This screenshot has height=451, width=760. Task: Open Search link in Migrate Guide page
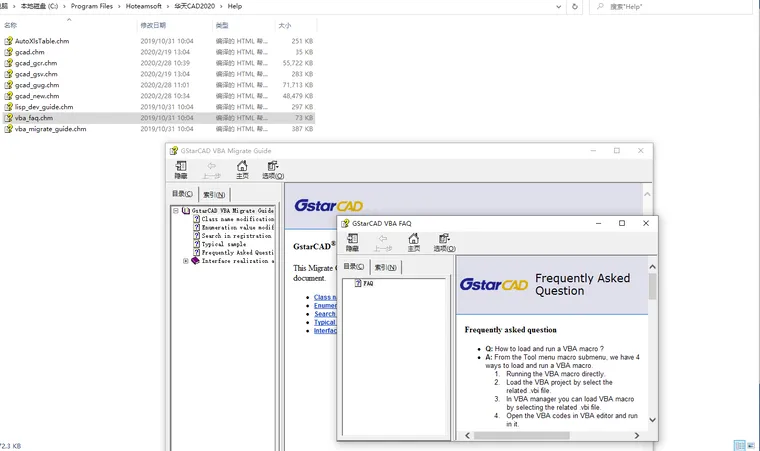(325, 314)
